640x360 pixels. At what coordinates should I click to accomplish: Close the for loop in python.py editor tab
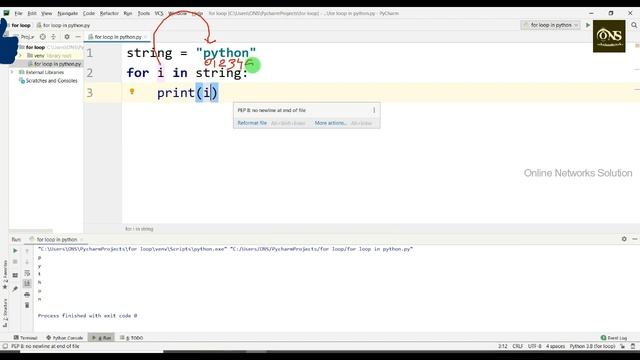pos(145,37)
